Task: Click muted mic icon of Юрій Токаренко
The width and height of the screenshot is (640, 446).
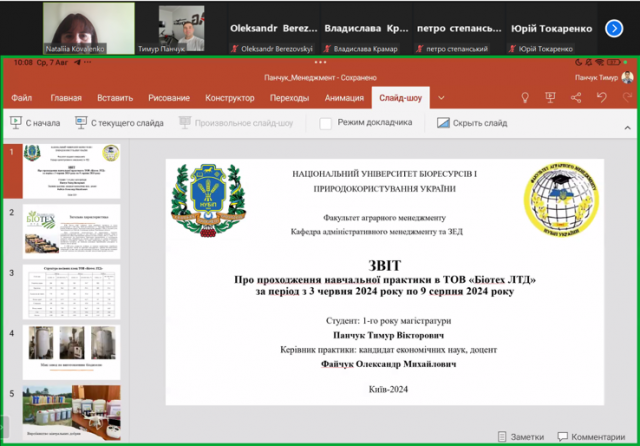Action: point(512,49)
